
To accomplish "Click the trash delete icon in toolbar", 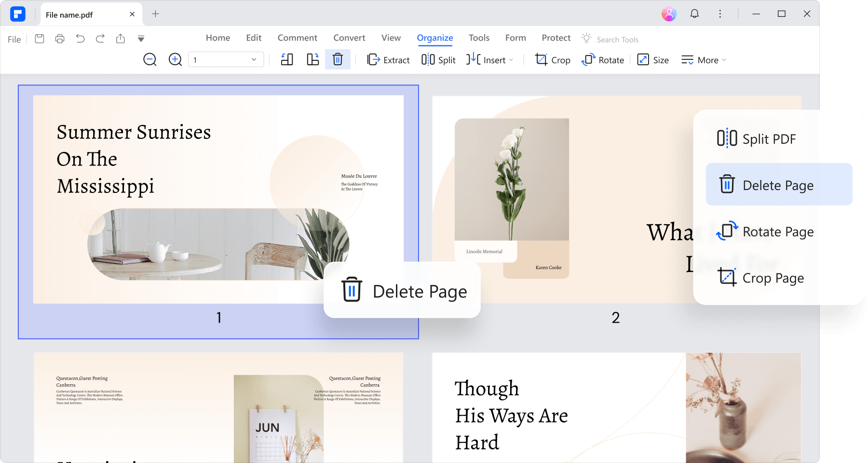I will click(x=338, y=60).
